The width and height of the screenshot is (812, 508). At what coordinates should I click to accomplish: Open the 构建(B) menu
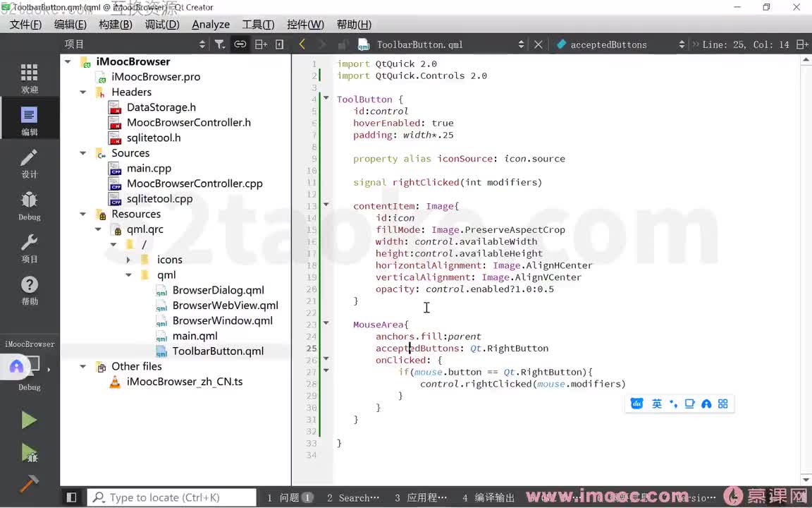click(116, 25)
